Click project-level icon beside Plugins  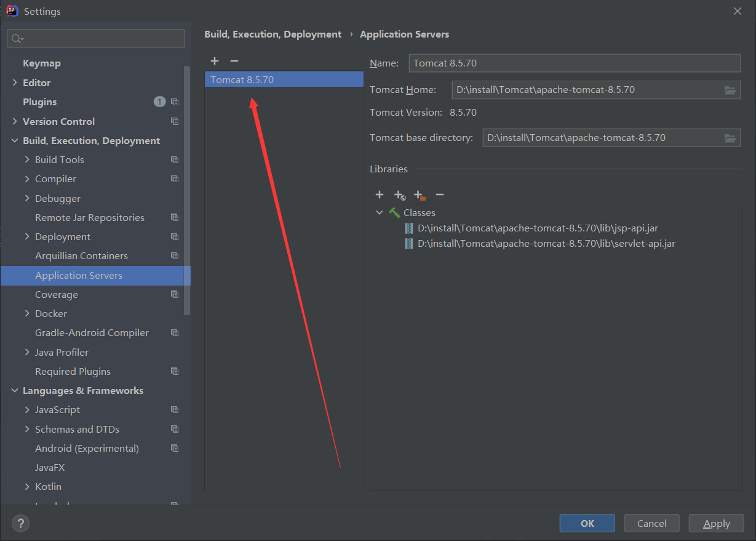coord(175,102)
